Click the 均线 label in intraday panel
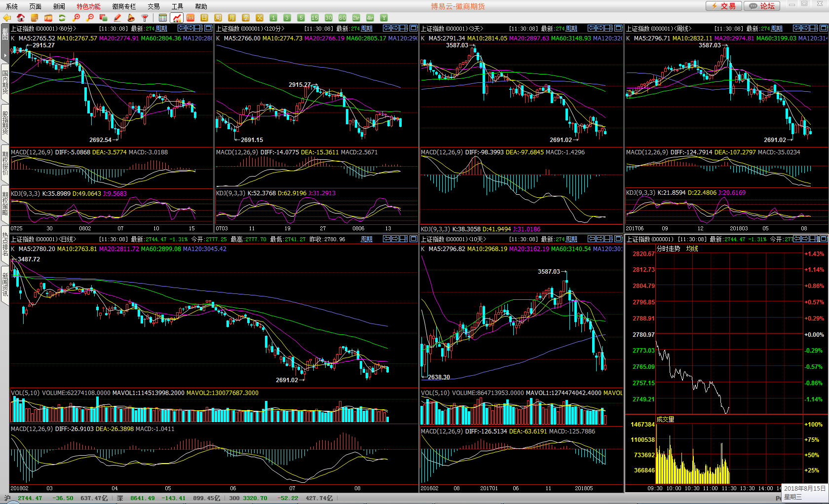Screen dimensions: 829x504 click(x=692, y=249)
